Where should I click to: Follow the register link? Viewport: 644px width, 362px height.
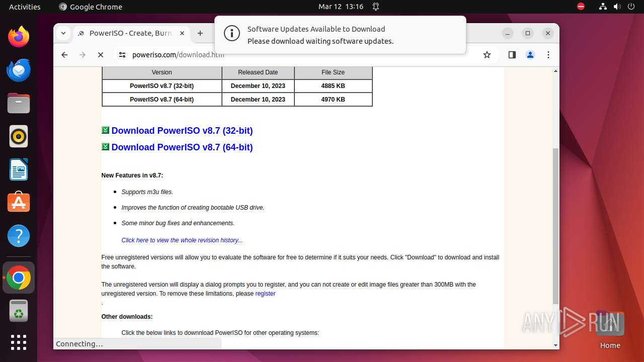265,294
